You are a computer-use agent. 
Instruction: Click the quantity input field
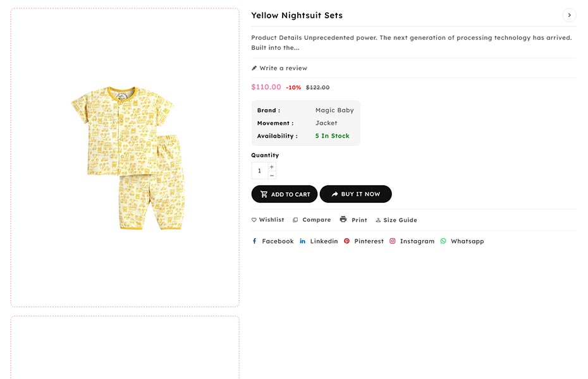pos(259,171)
